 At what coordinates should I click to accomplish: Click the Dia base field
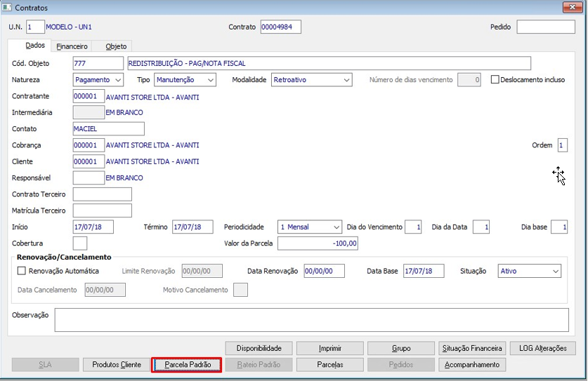pos(559,227)
